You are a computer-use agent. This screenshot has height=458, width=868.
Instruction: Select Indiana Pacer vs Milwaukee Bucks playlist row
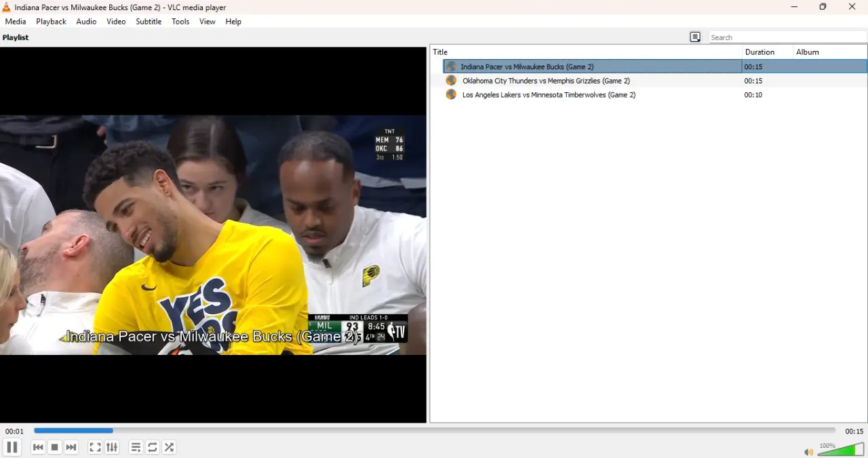[655, 66]
